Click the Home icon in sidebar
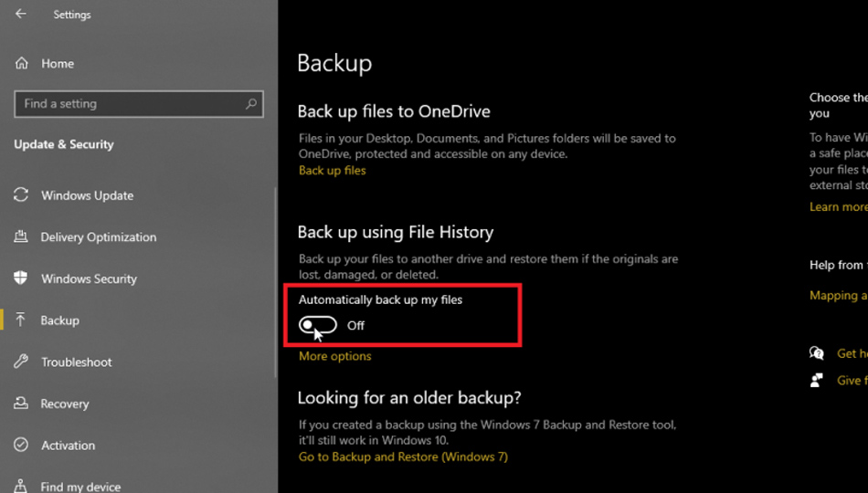The image size is (868, 493). [21, 64]
